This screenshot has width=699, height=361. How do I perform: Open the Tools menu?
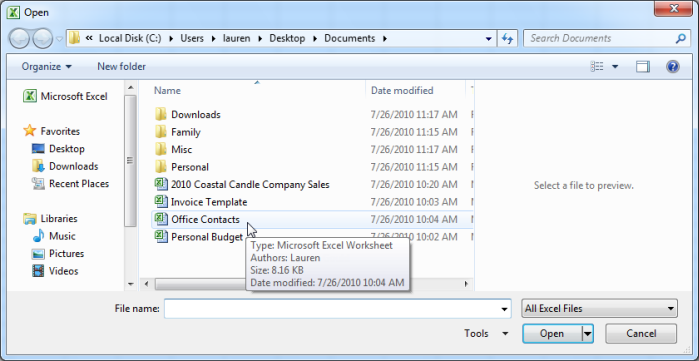pyautogui.click(x=486, y=333)
